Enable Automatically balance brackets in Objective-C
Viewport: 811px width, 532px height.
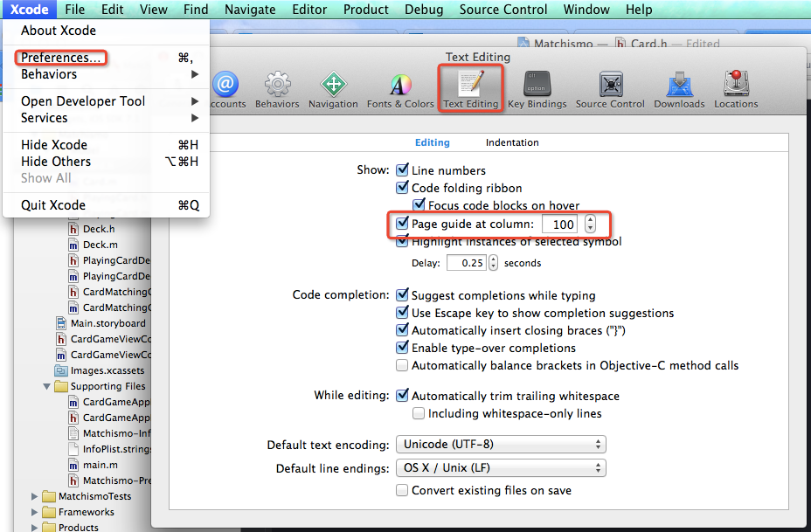[x=402, y=365]
